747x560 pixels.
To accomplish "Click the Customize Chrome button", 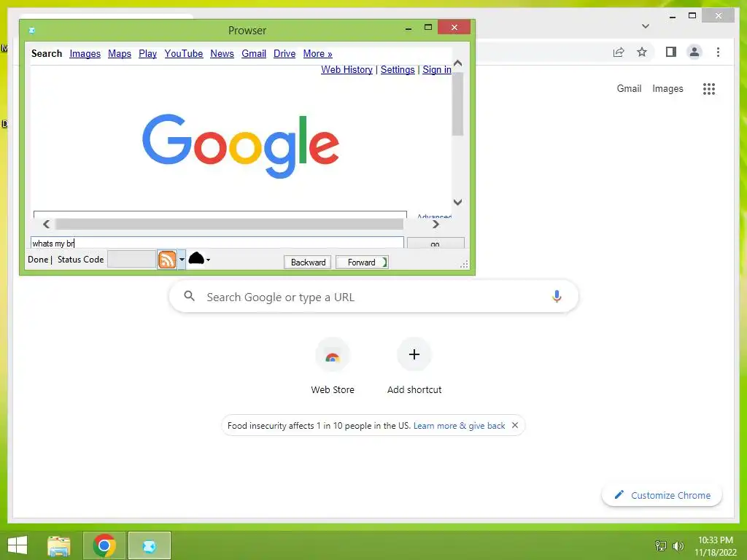I will coord(662,495).
